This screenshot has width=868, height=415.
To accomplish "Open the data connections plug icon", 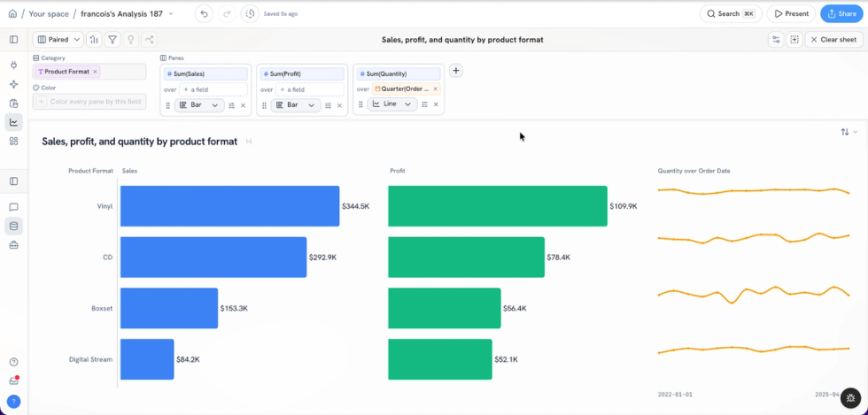I will [x=14, y=65].
